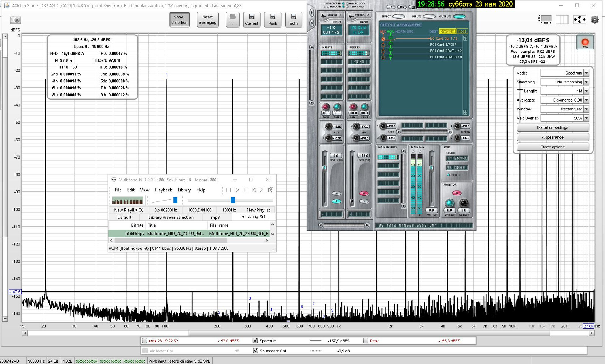The height and width of the screenshot is (364, 605).
Task: Toggle red Mute on Stereo 2 strip
Action: 364,193
